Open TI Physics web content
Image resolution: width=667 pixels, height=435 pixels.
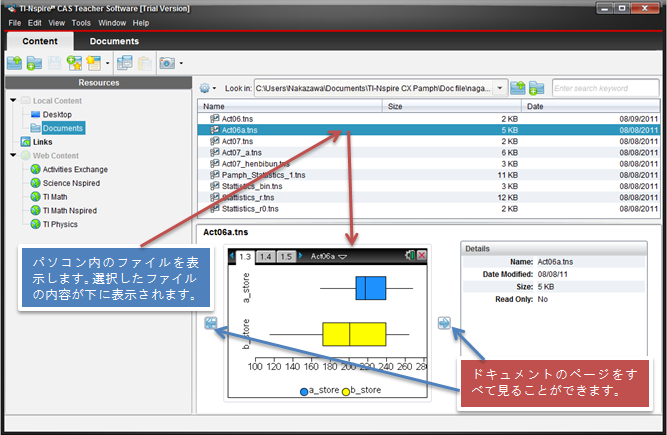click(60, 224)
